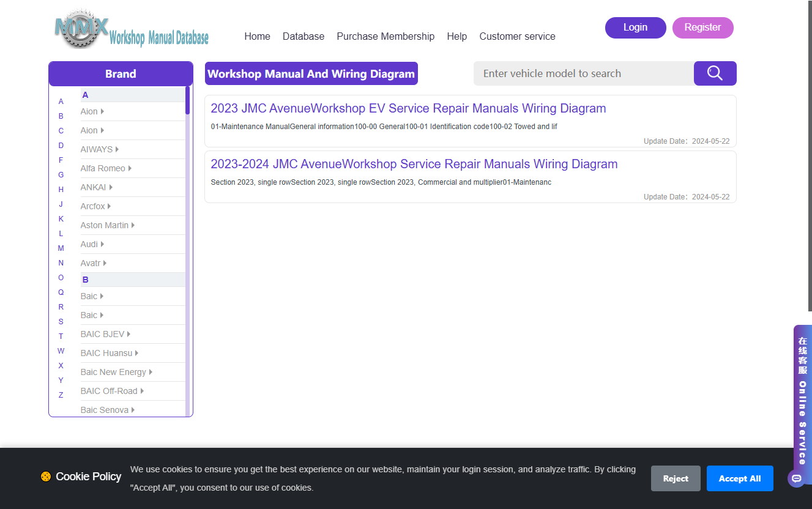Jump to letter T in brand index
This screenshot has height=509, width=812.
coord(61,336)
